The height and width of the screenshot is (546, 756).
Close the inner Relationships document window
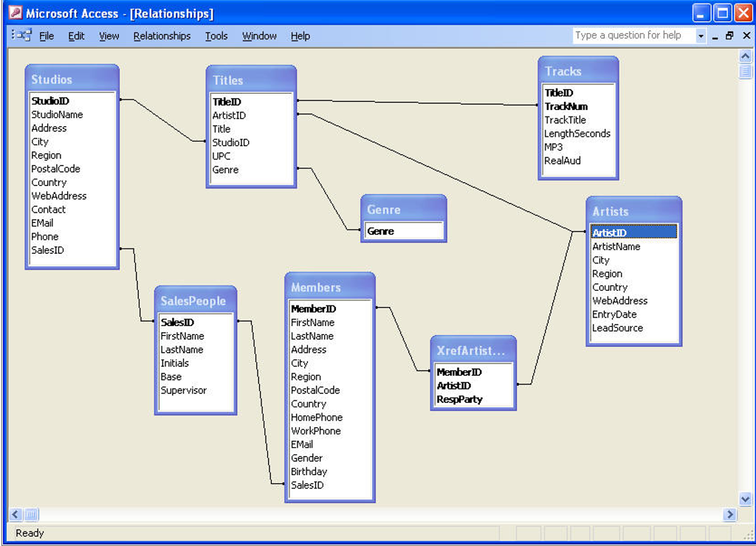pos(746,35)
